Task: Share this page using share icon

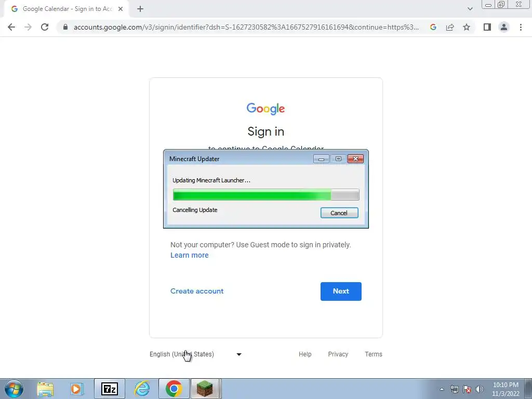Action: click(450, 27)
